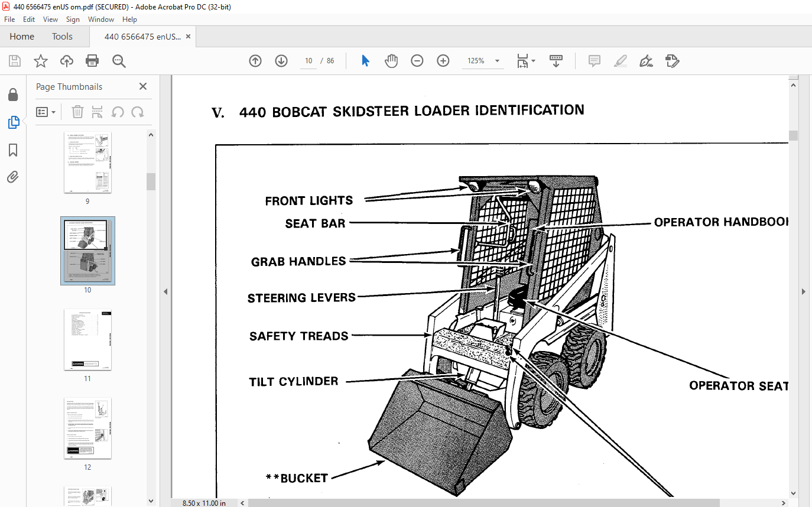The width and height of the screenshot is (812, 507).
Task: Show the Page Thumbnails panel icon
Action: tap(13, 122)
